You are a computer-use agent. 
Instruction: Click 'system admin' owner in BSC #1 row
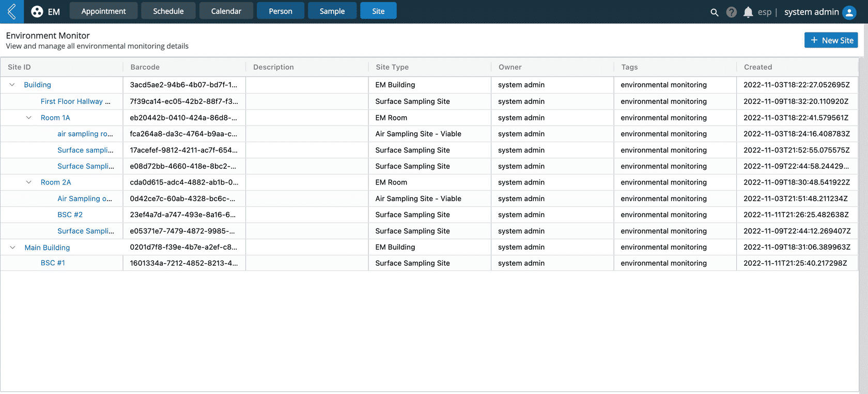coord(521,263)
